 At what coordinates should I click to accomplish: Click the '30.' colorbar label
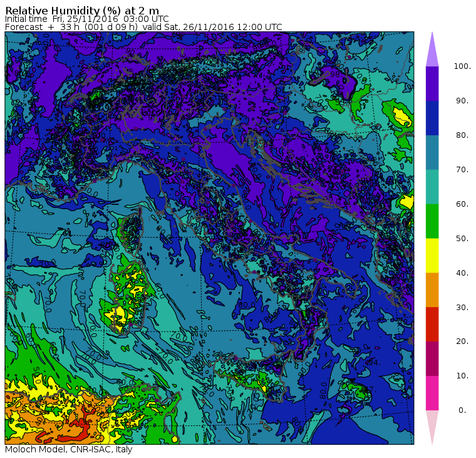click(462, 308)
